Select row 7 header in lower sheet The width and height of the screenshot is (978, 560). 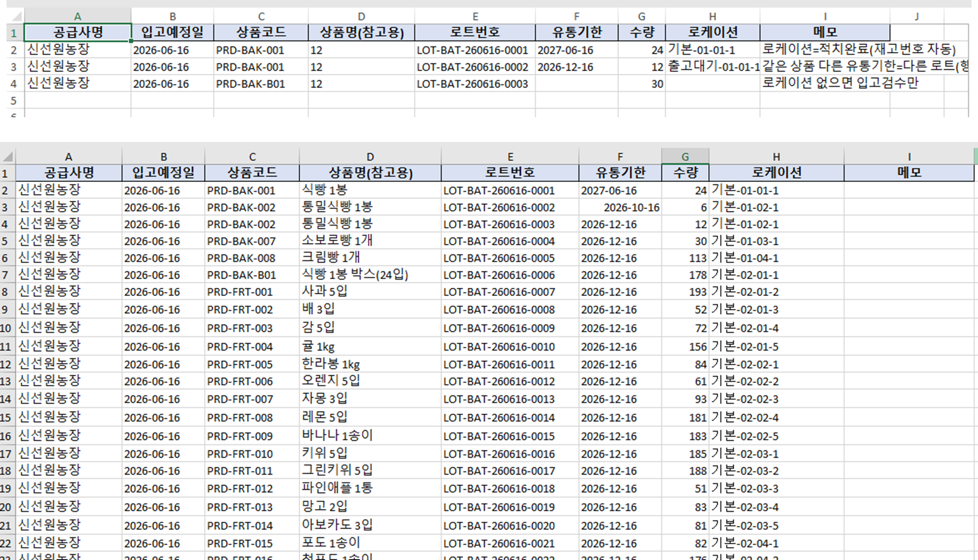click(7, 275)
